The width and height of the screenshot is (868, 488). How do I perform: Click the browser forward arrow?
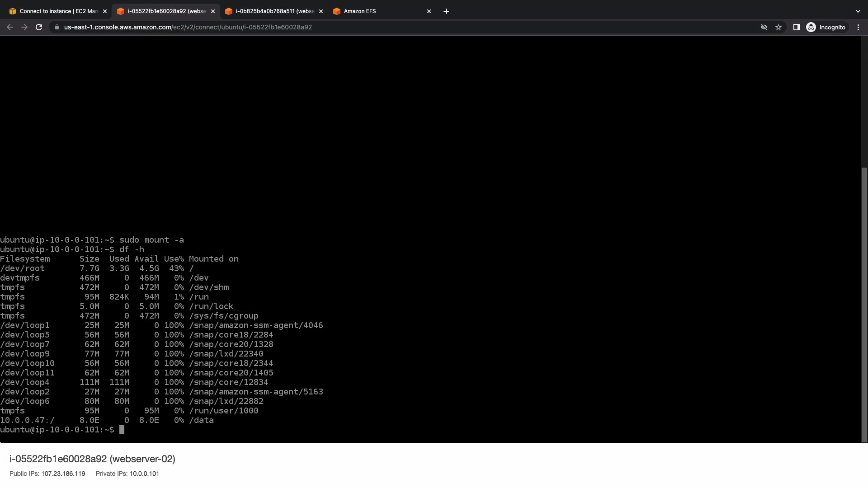[24, 27]
